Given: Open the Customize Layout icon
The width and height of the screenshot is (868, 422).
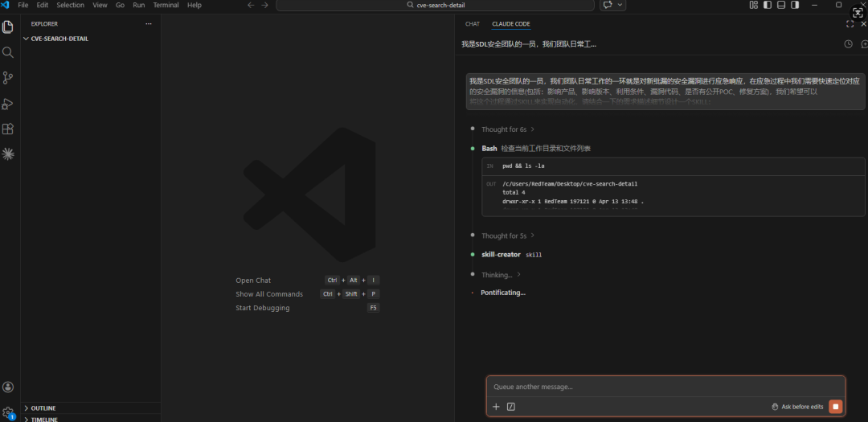Looking at the screenshot, I should click(x=753, y=5).
